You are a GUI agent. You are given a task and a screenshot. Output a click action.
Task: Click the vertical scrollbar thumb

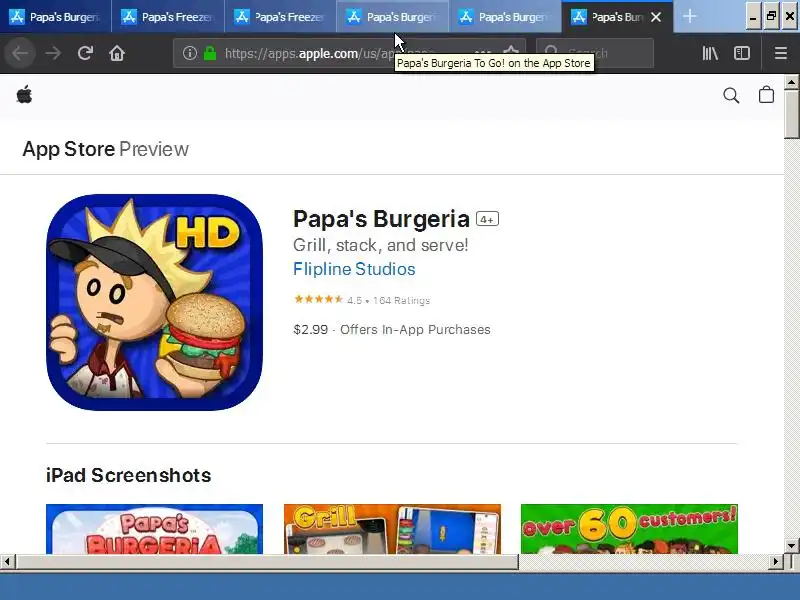[791, 114]
